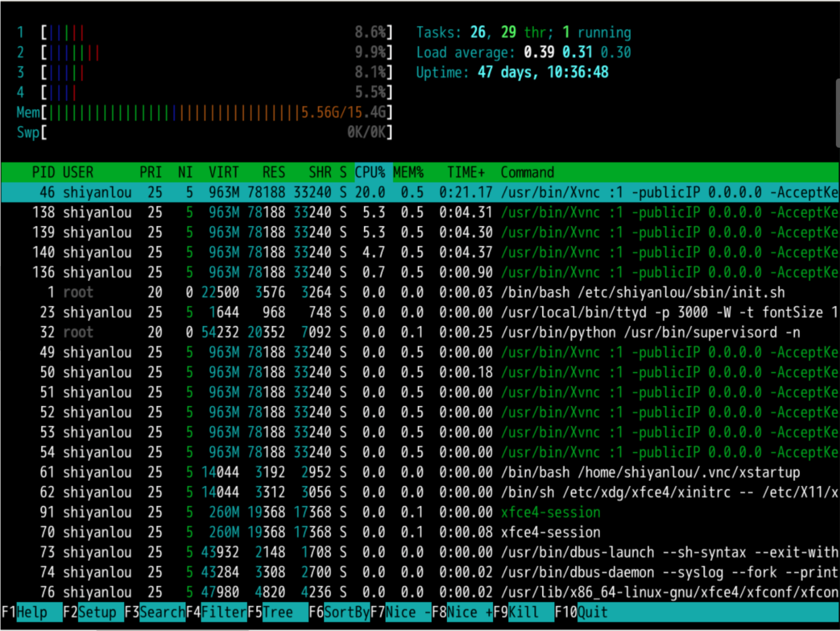
Task: Select xfce4-session row with PID 70
Action: coord(420,532)
